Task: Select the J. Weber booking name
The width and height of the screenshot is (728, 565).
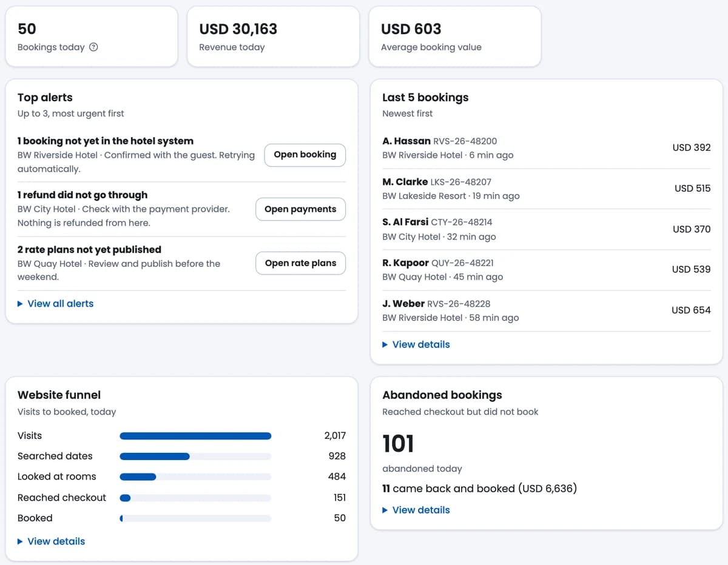Action: (403, 304)
